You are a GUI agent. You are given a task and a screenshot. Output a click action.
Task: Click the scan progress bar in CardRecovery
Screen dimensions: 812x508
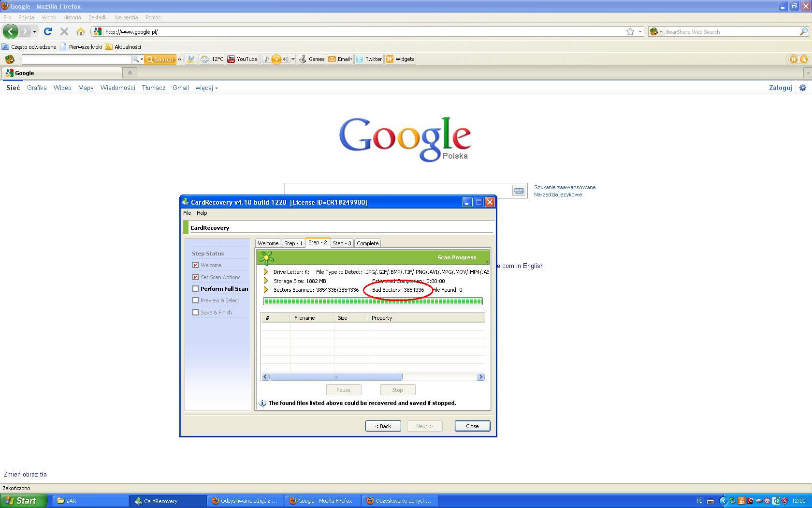click(373, 301)
